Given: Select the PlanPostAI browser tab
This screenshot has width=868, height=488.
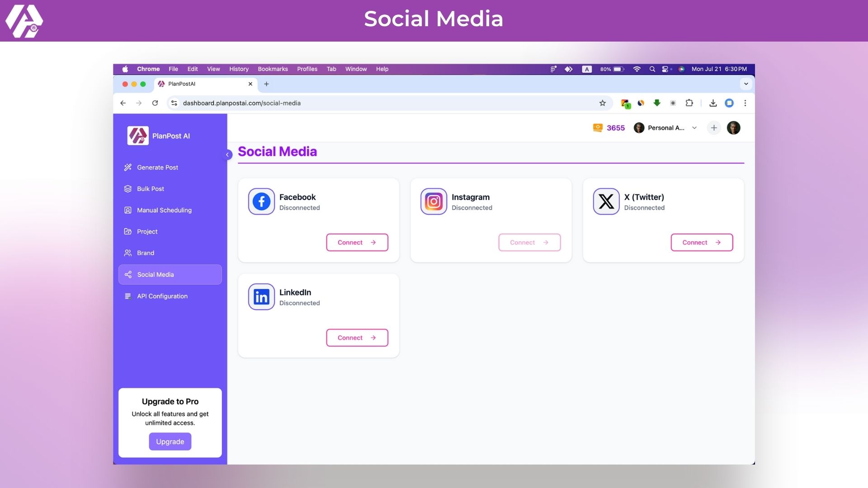Looking at the screenshot, I should tap(199, 84).
